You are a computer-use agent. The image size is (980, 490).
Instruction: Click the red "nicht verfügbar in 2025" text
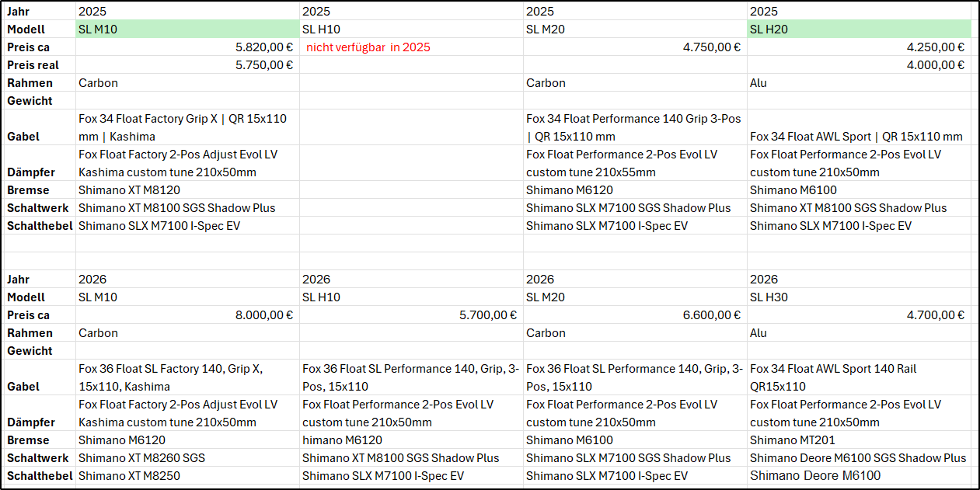[x=368, y=47]
